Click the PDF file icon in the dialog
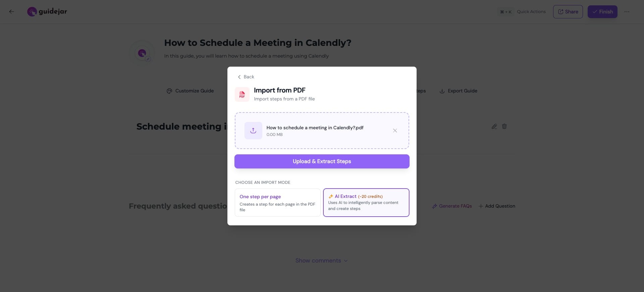Screen dimensions: 644x292 pos(242,94)
